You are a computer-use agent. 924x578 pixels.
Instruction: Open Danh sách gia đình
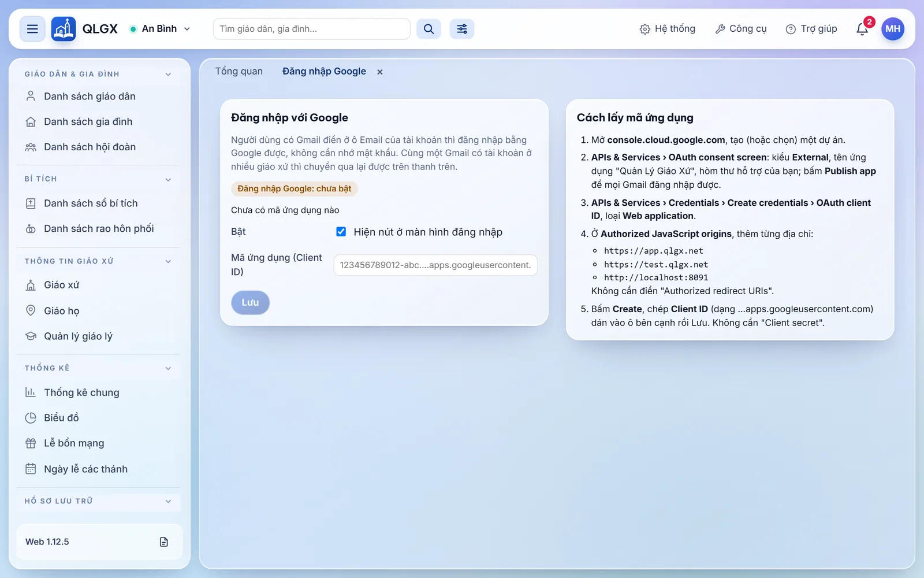click(x=99, y=122)
